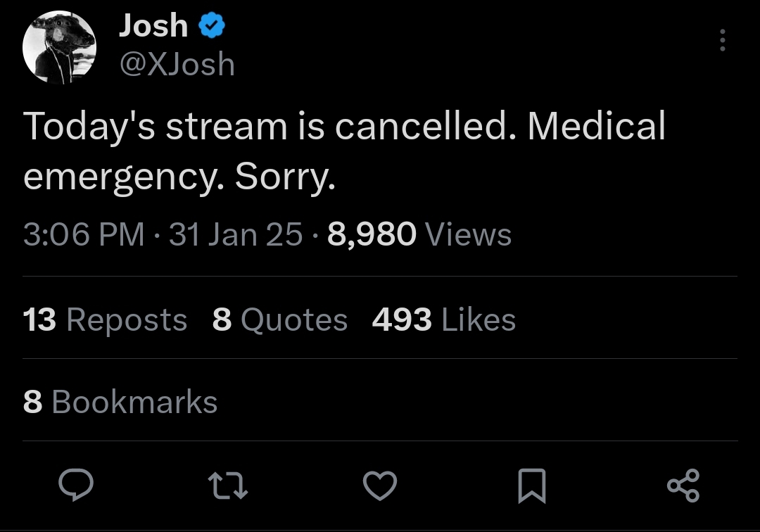Click the 31 Jan 25 date
The image size is (760, 532).
coord(236,234)
